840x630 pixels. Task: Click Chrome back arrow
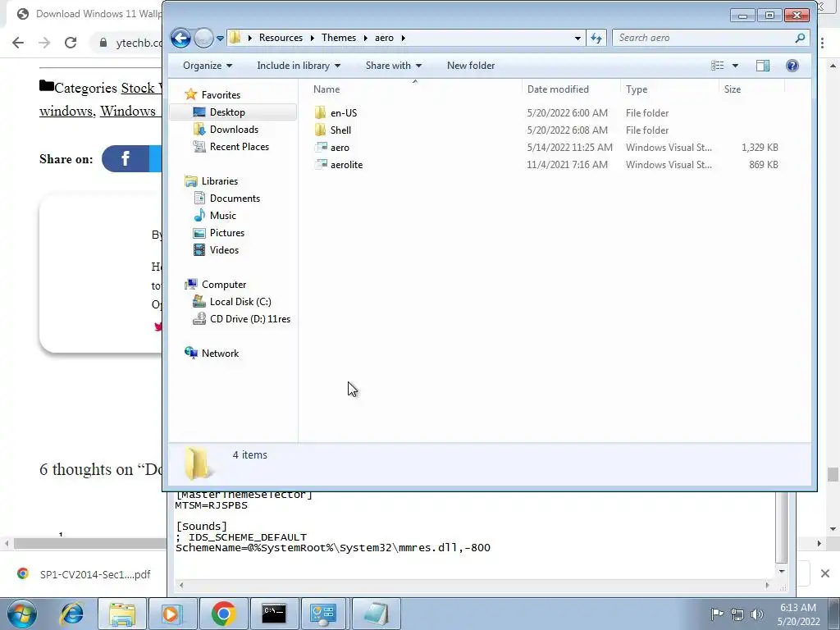(18, 43)
